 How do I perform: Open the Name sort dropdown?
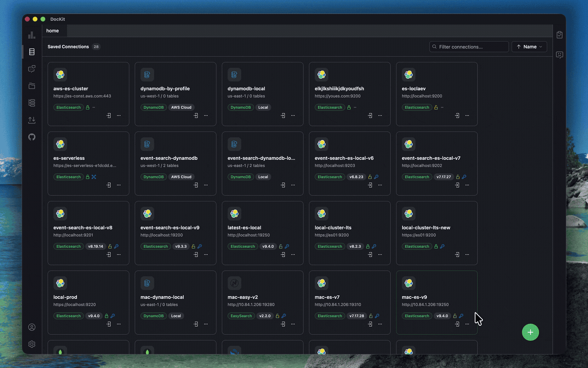click(529, 47)
